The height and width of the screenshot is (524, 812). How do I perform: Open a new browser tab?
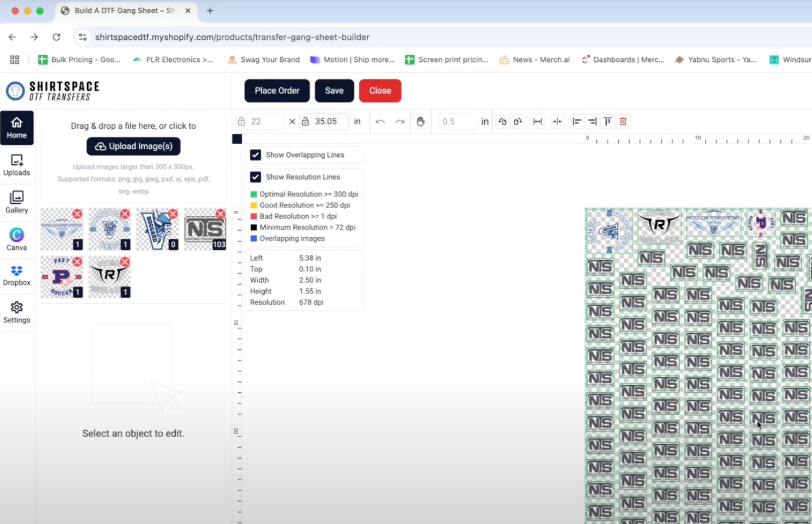(x=210, y=11)
